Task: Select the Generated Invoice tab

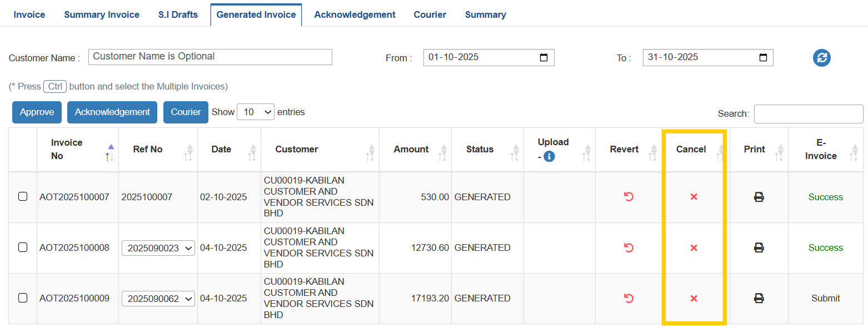Action: click(256, 14)
